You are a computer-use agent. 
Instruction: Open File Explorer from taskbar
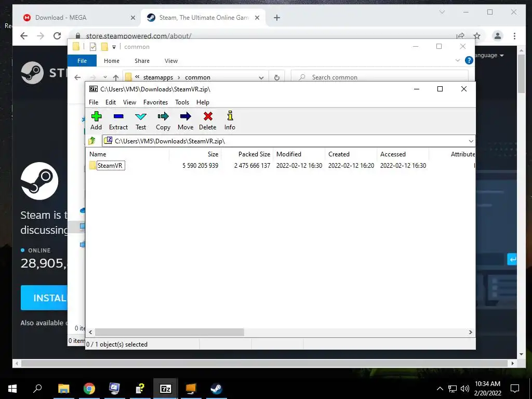pyautogui.click(x=63, y=389)
